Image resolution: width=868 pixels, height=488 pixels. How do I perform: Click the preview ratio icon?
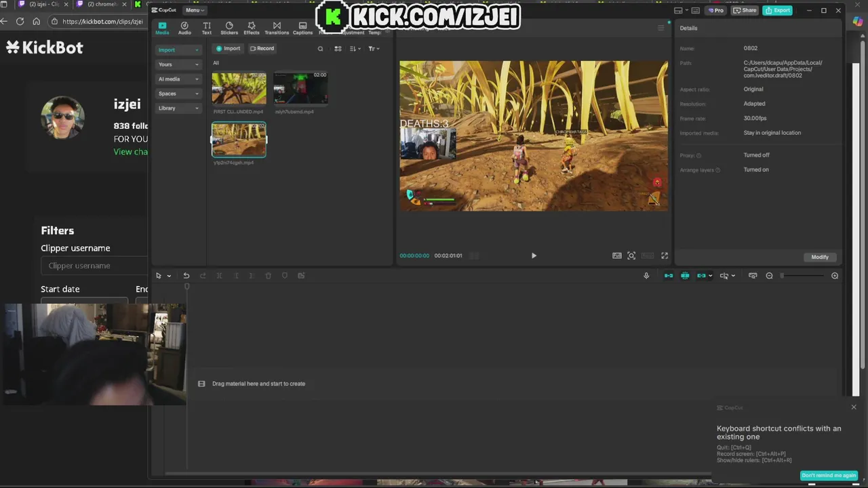point(617,256)
